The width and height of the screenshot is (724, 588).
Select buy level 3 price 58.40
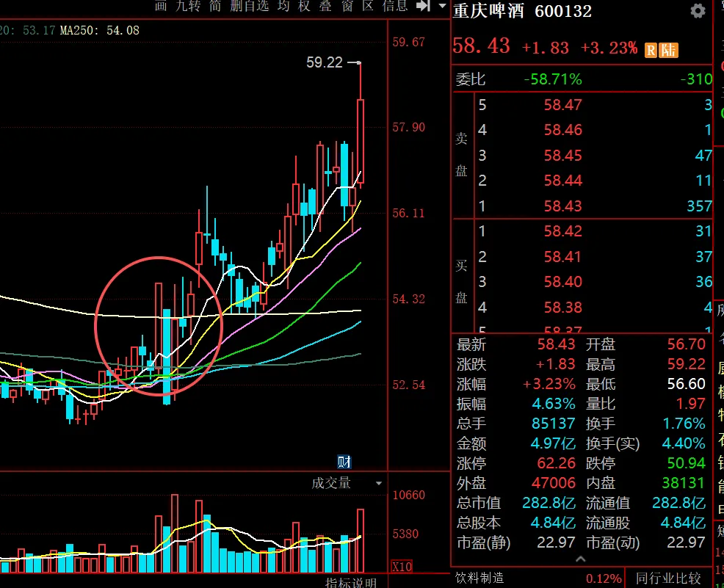pyautogui.click(x=562, y=282)
